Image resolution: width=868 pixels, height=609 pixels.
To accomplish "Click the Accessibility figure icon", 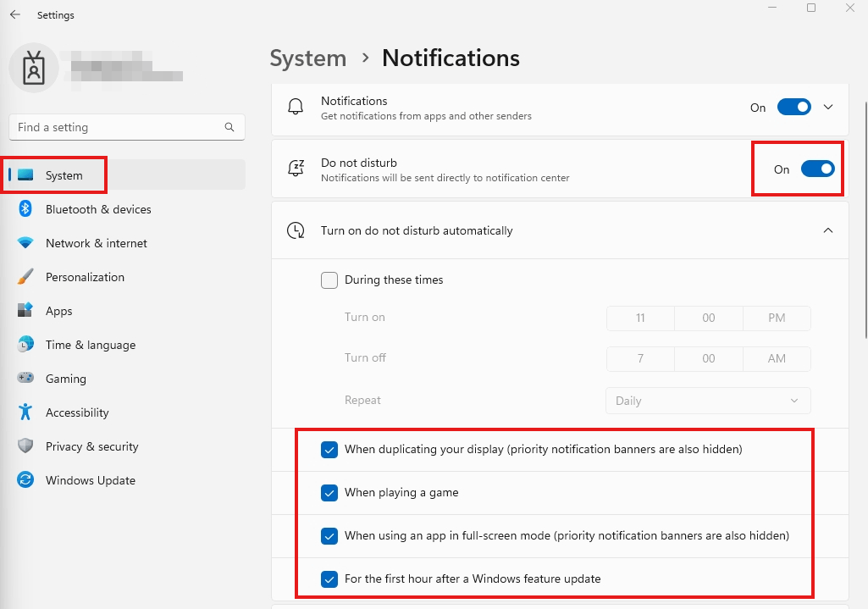I will [x=25, y=412].
